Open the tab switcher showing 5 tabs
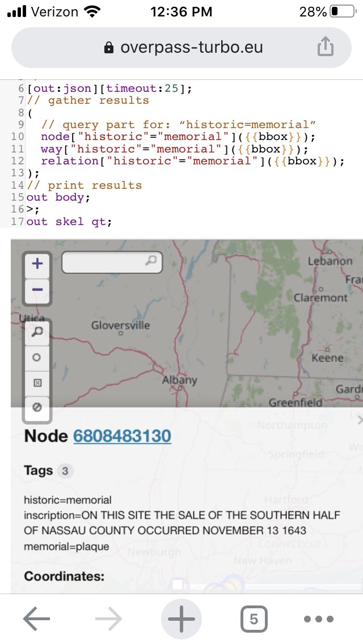 tap(254, 619)
